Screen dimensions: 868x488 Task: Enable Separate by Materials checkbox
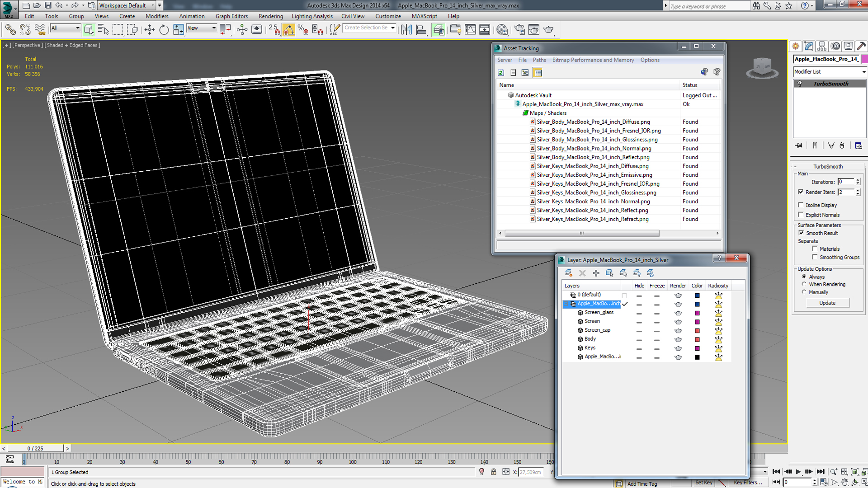click(x=815, y=249)
